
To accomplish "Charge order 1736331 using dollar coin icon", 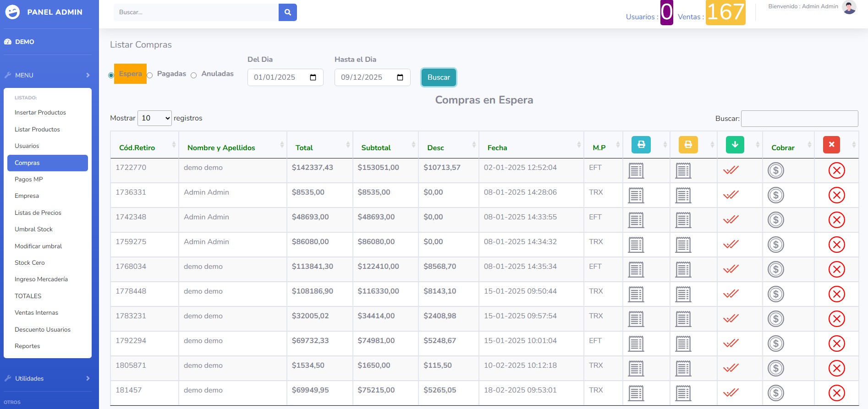I will click(x=775, y=196).
